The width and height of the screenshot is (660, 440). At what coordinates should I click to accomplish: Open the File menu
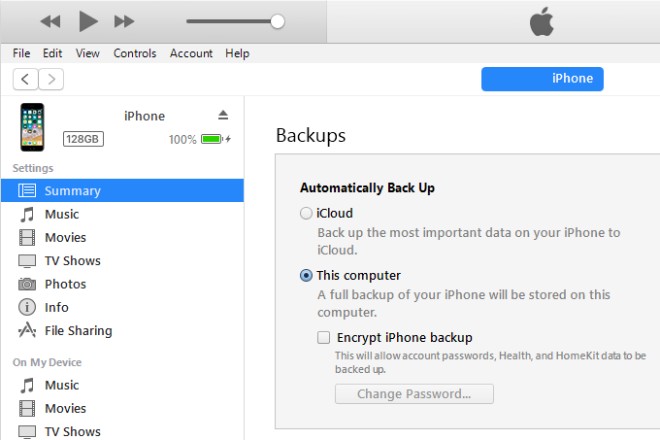[22, 53]
